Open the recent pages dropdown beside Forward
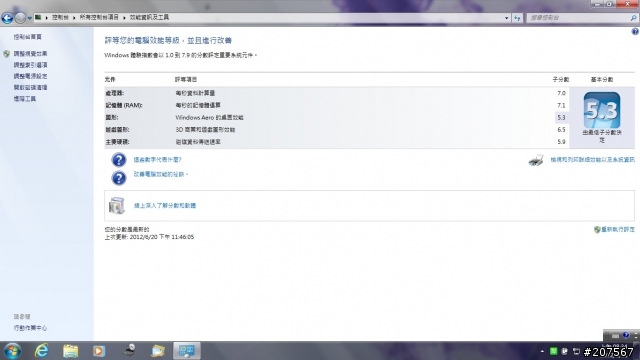Screen dimensions: 640x360 tap(29, 18)
